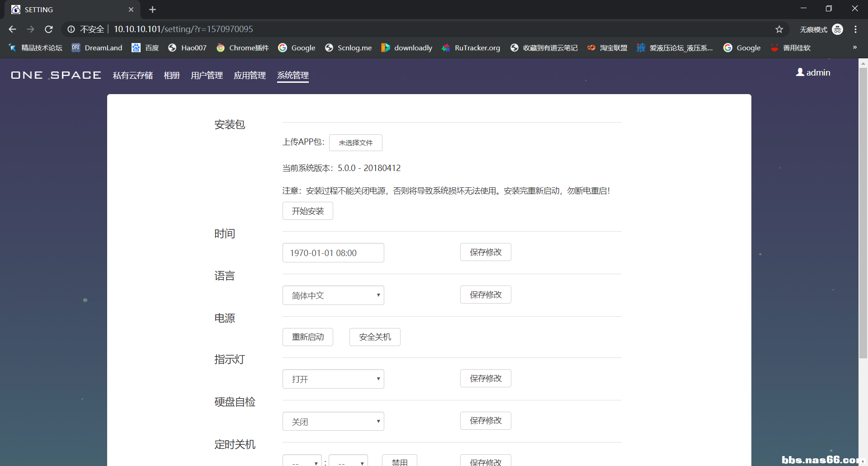Save changes for 定时关机 setting
This screenshot has width=868, height=466.
(486, 461)
